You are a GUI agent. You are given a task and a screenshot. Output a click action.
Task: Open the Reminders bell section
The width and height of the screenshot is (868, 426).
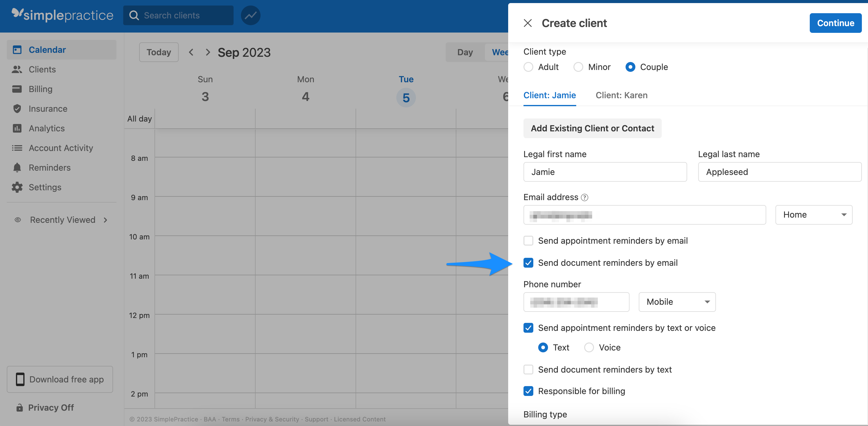[49, 167]
